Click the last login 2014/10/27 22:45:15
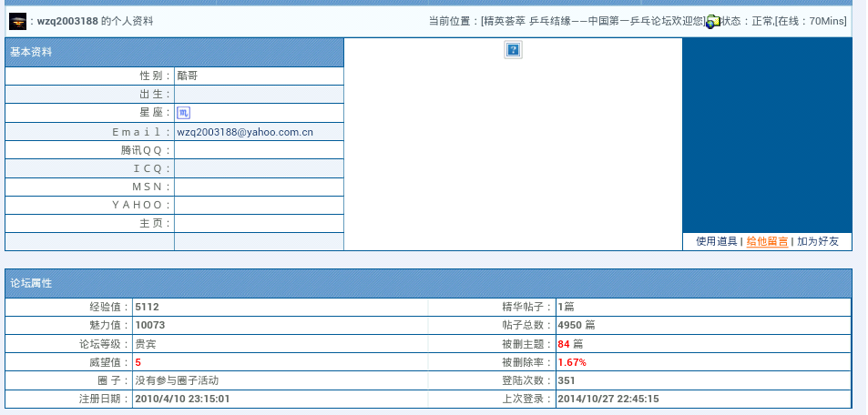 pos(608,399)
